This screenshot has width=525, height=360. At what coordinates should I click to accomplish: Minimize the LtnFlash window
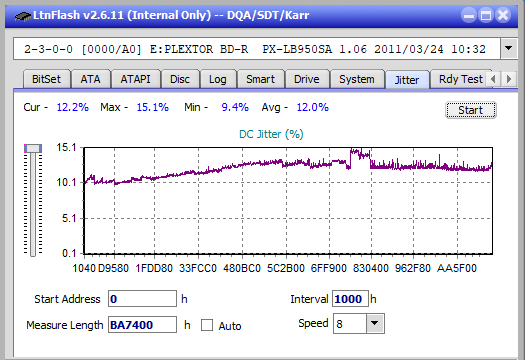(469, 15)
